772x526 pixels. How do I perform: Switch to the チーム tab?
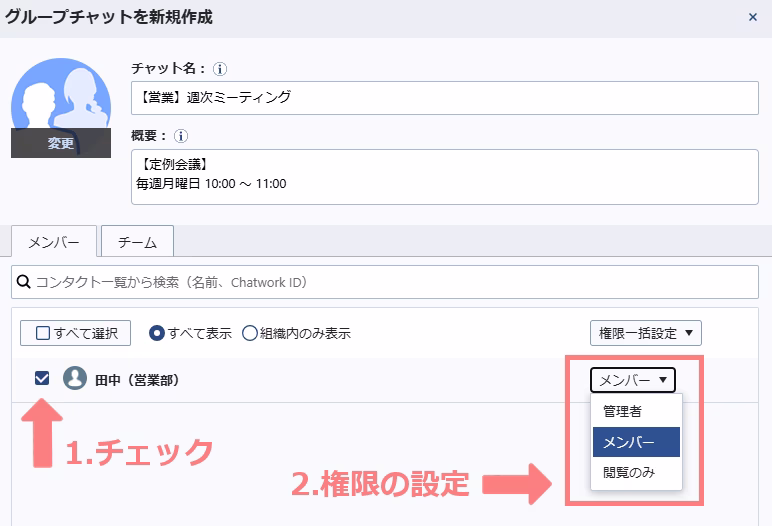(x=137, y=241)
